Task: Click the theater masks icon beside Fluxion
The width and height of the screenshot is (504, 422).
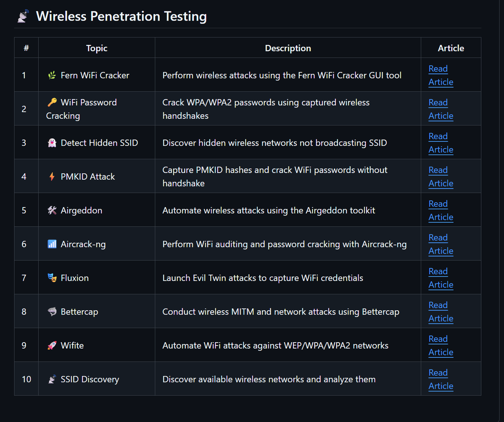Action: (x=52, y=278)
